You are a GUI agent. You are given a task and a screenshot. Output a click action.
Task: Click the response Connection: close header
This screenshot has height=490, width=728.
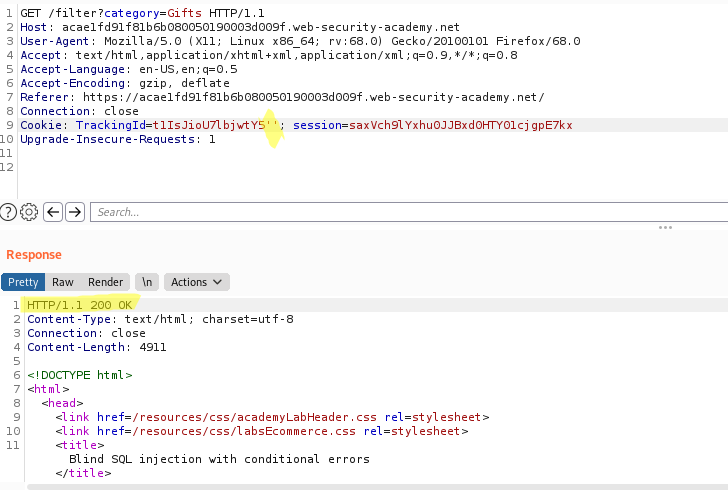[86, 333]
